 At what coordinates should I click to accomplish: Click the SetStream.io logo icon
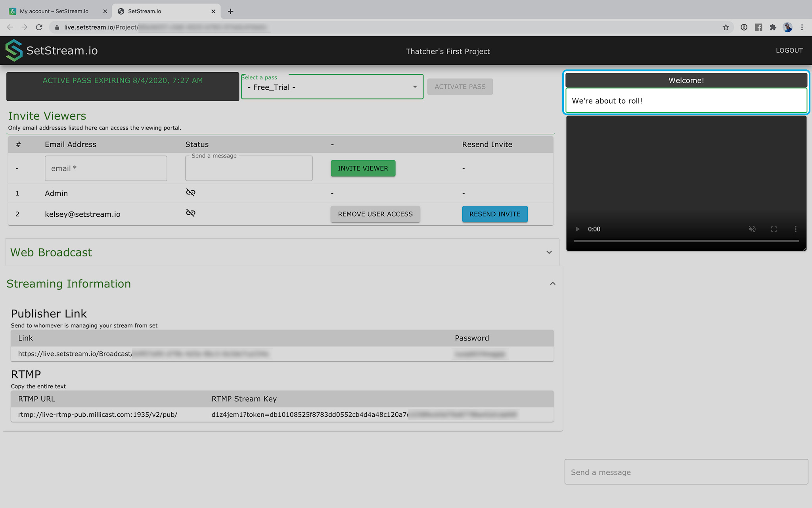coord(14,50)
